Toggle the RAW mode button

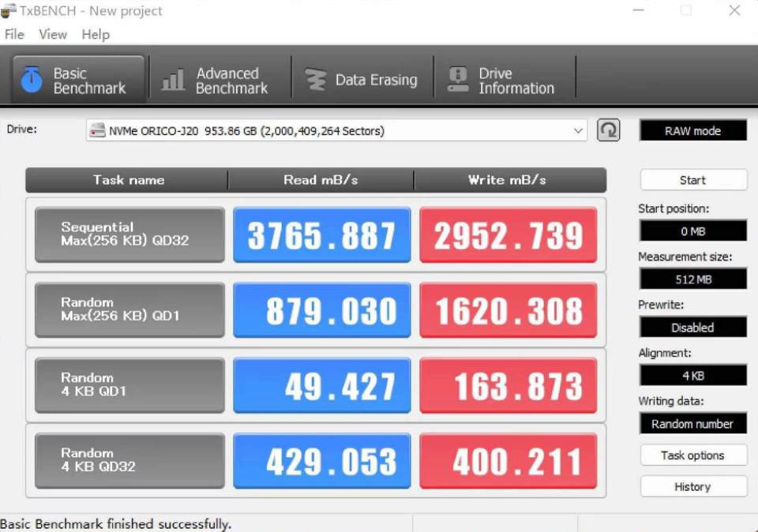tap(693, 130)
